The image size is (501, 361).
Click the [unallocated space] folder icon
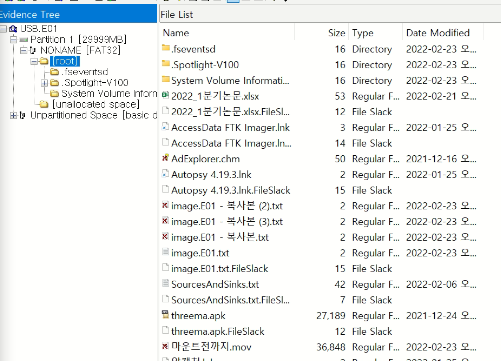click(44, 105)
